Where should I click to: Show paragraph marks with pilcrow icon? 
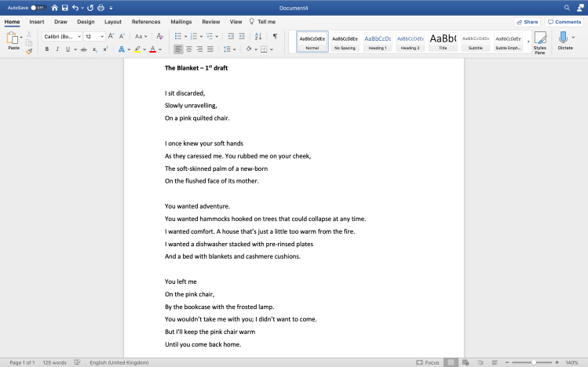275,37
